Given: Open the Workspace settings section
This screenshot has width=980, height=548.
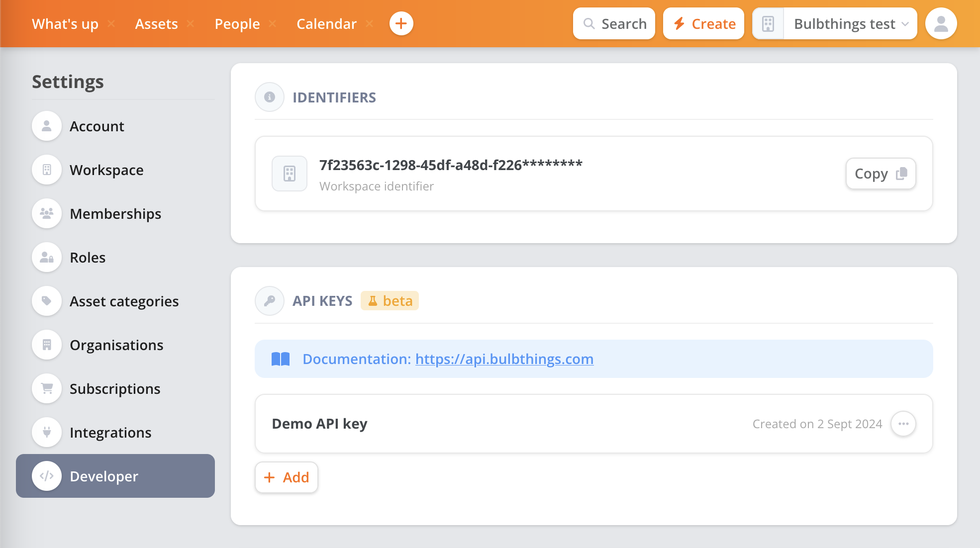Looking at the screenshot, I should pos(106,170).
